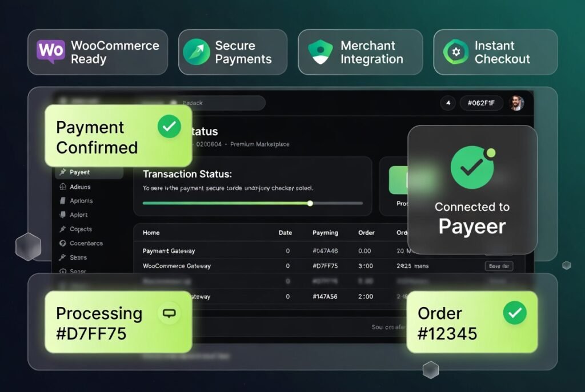Image resolution: width=585 pixels, height=392 pixels.
Task: Click the 2:00 order cell
Action: (366, 297)
